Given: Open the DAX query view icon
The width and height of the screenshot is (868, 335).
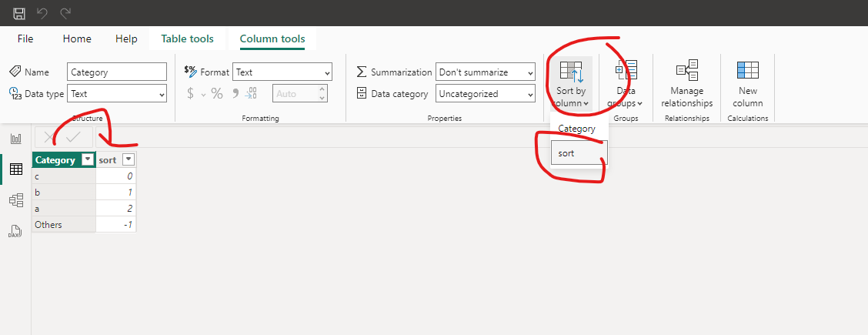Looking at the screenshot, I should coord(16,231).
